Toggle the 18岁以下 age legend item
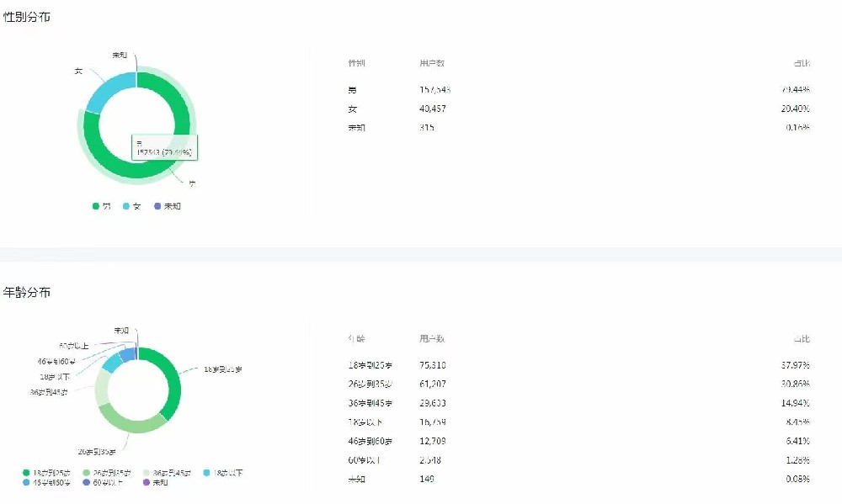Screen dimensions: 842x504 223,473
